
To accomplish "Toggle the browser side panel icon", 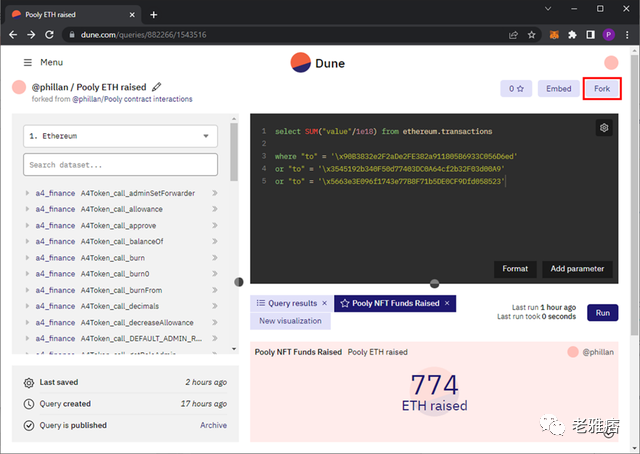I will click(x=590, y=35).
